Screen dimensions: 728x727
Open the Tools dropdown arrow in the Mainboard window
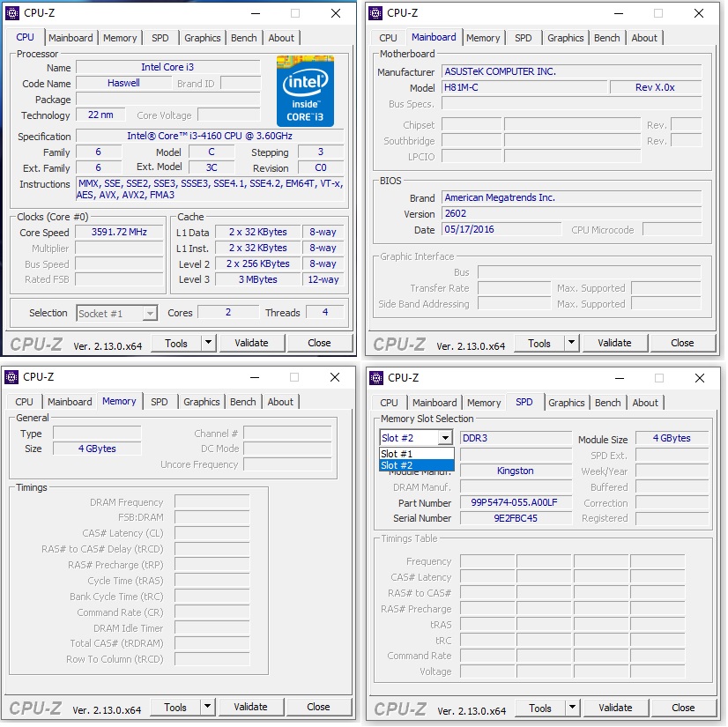[571, 343]
